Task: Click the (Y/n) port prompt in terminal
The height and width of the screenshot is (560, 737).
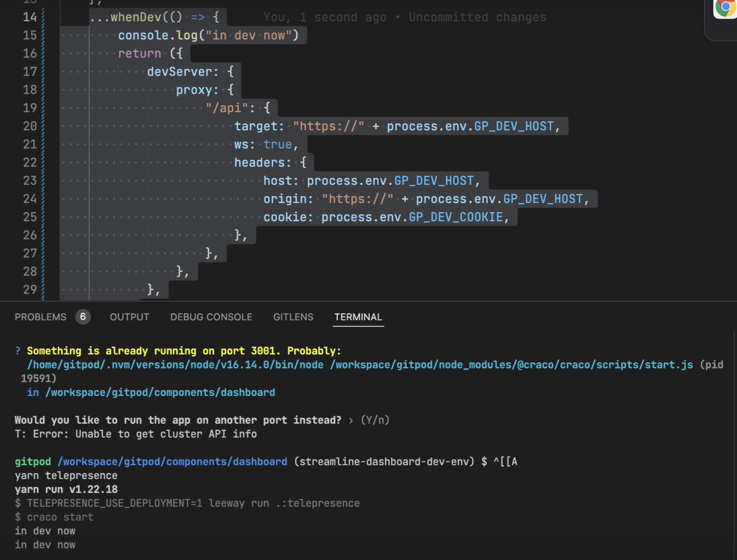Action: pos(375,420)
